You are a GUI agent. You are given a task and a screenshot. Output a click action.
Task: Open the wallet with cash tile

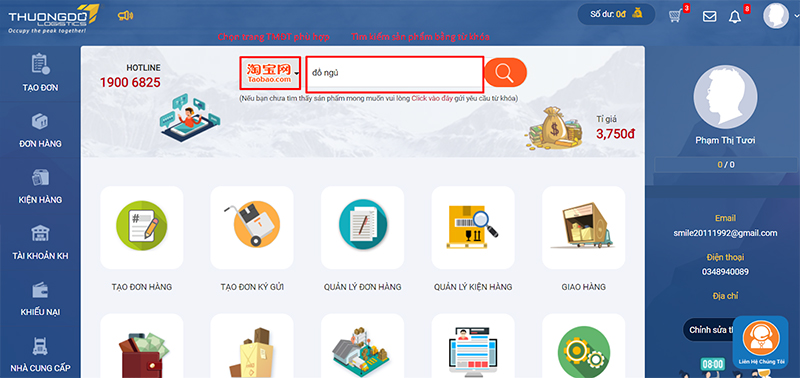tap(142, 346)
